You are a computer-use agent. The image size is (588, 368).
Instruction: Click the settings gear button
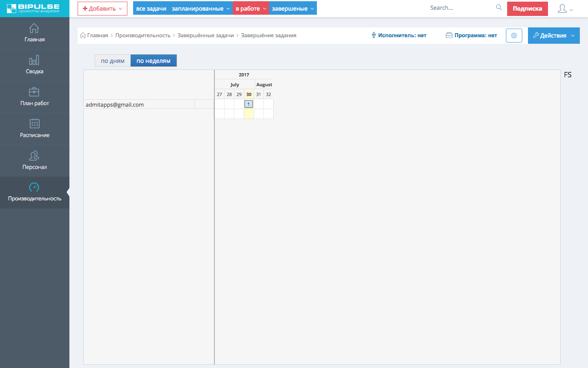(514, 36)
